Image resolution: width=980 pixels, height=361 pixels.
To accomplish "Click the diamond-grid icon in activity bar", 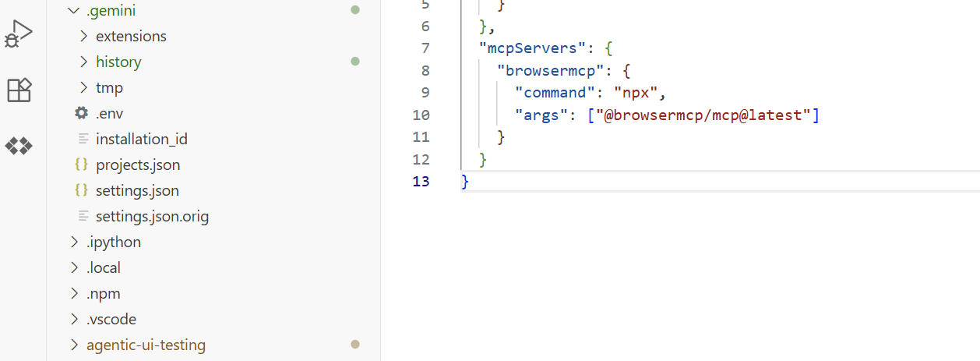I will click(x=19, y=146).
